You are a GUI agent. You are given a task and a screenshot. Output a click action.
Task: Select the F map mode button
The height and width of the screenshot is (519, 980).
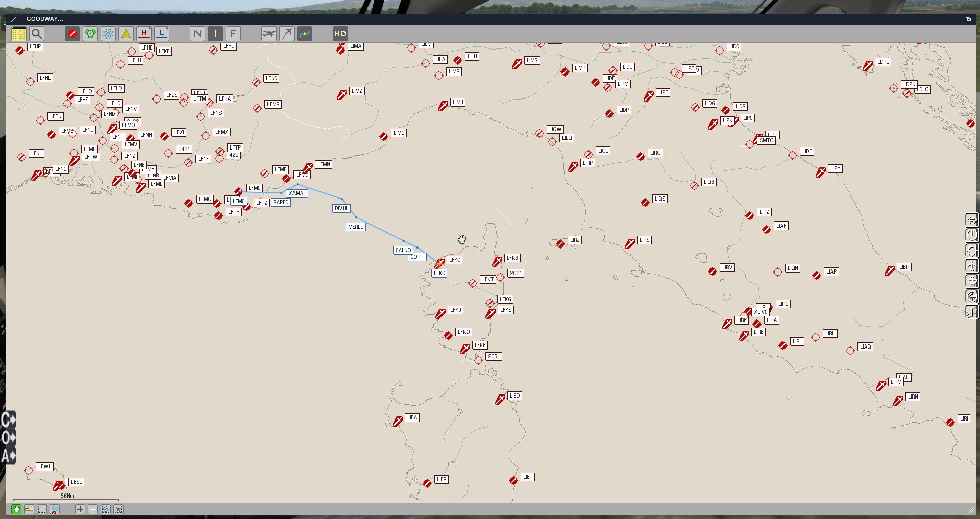pyautogui.click(x=233, y=34)
